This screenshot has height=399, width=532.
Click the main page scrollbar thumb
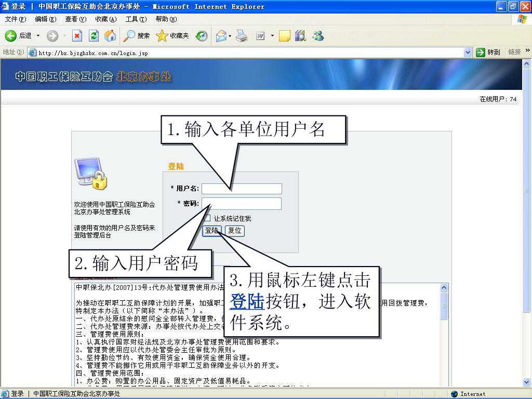[x=527, y=190]
